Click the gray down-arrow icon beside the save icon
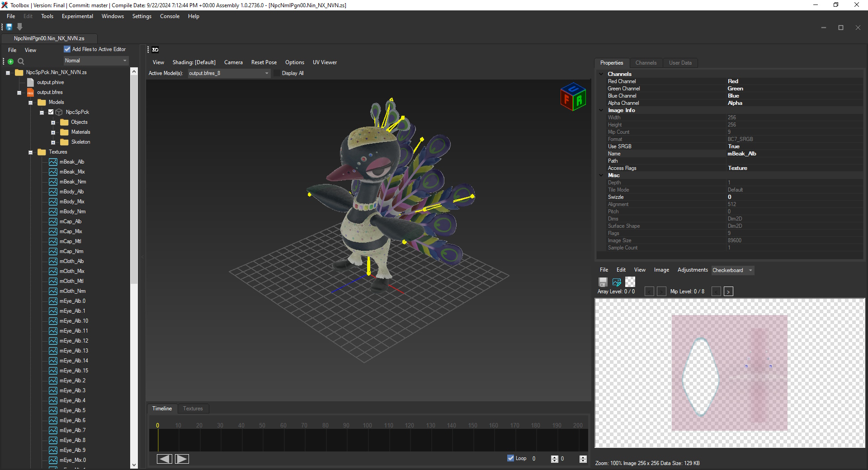This screenshot has width=868, height=470. point(19,27)
